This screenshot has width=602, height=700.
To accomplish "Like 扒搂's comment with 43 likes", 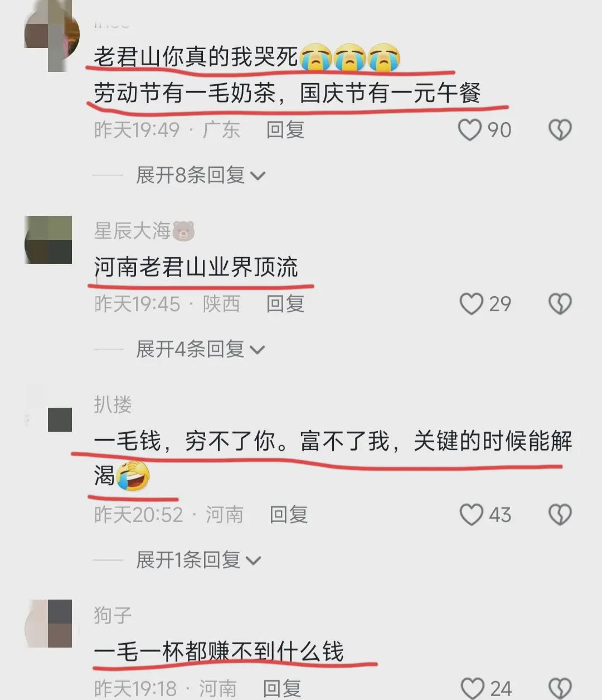I will pos(471,515).
